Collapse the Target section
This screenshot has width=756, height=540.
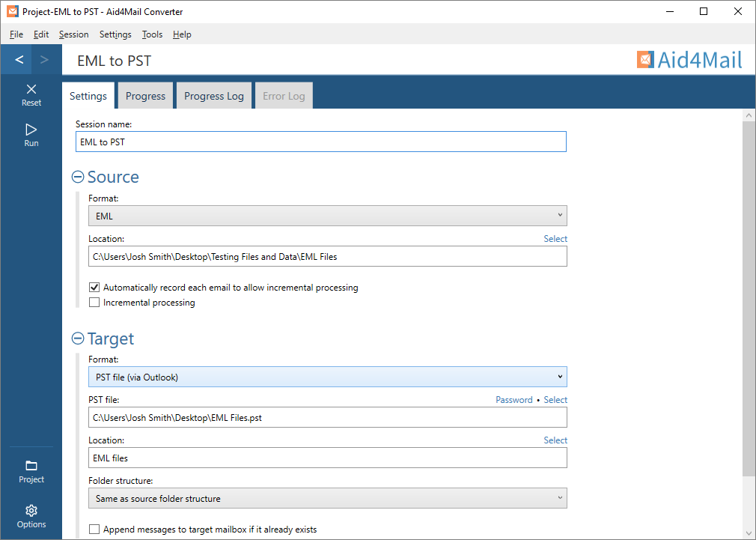[x=78, y=339]
